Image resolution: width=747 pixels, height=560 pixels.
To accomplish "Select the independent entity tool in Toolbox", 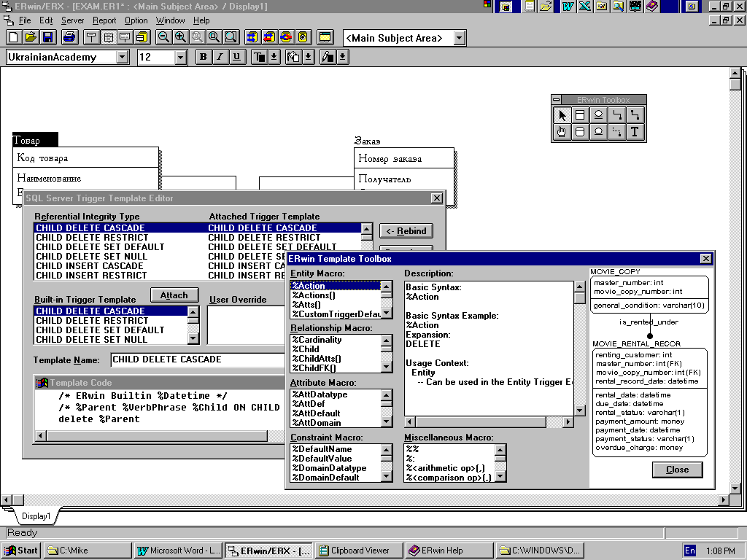I will tap(580, 115).
